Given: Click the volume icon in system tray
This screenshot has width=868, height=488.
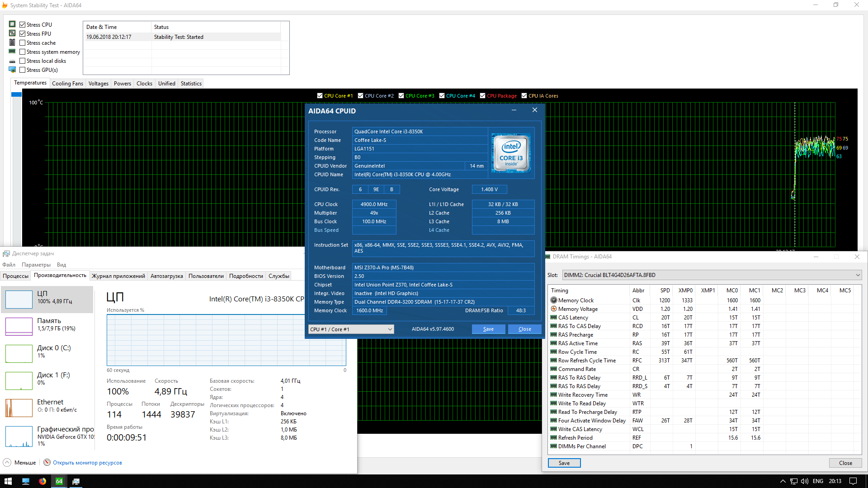Looking at the screenshot, I should pyautogui.click(x=805, y=481).
